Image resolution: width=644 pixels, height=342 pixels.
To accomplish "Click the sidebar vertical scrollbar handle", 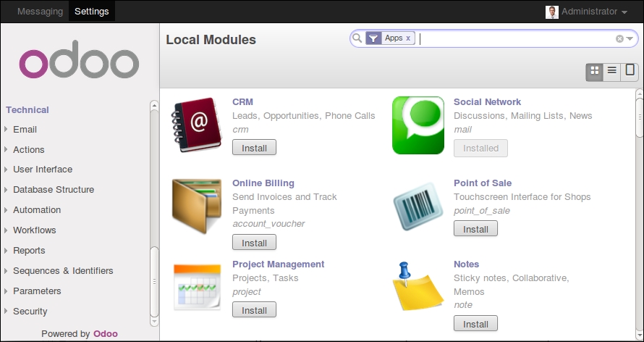I will point(154,281).
